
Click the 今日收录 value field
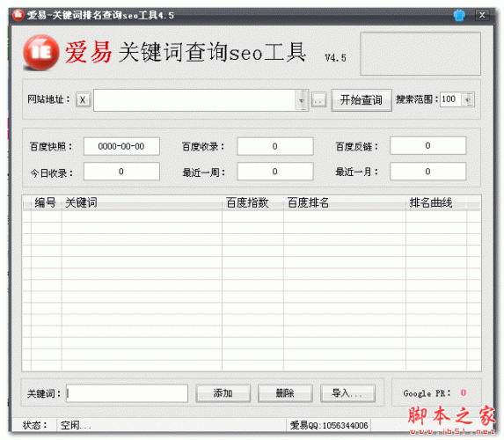click(x=121, y=172)
